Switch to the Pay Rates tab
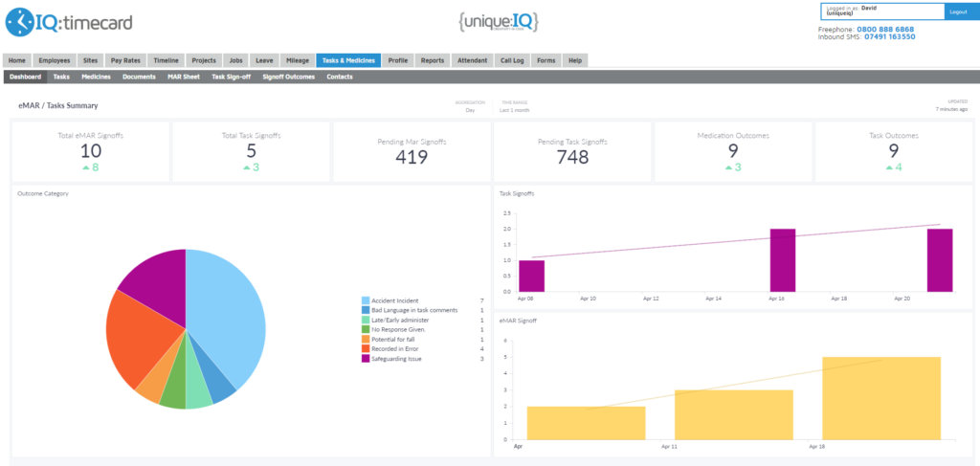The height and width of the screenshot is (466, 980). 125,60
